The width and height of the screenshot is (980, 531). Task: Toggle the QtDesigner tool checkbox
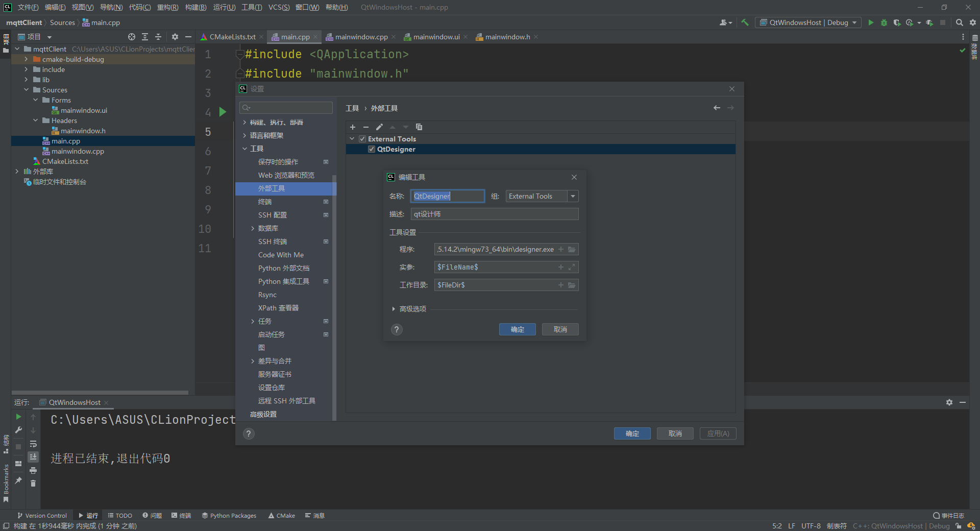[x=372, y=149]
